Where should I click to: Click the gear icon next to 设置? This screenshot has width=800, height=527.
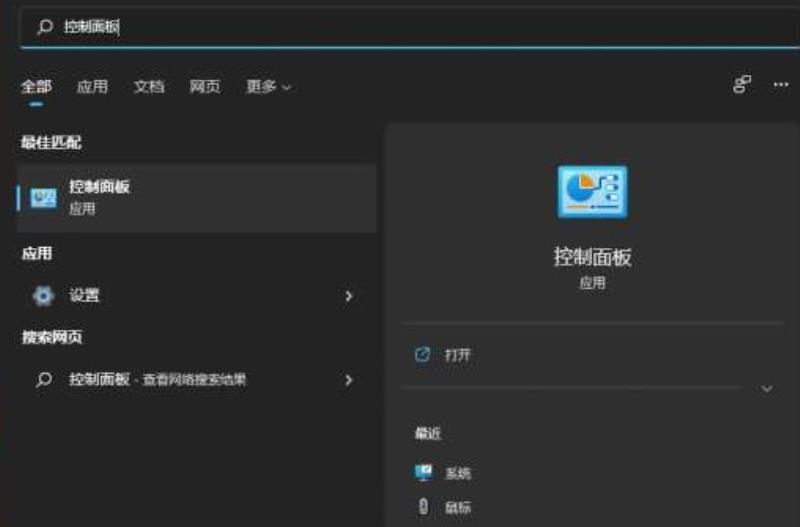coord(43,296)
